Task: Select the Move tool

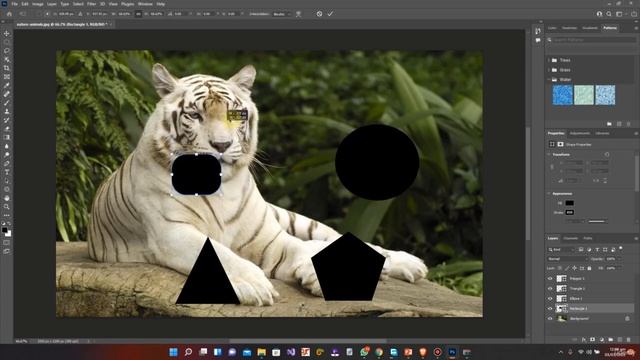Action: [7, 33]
